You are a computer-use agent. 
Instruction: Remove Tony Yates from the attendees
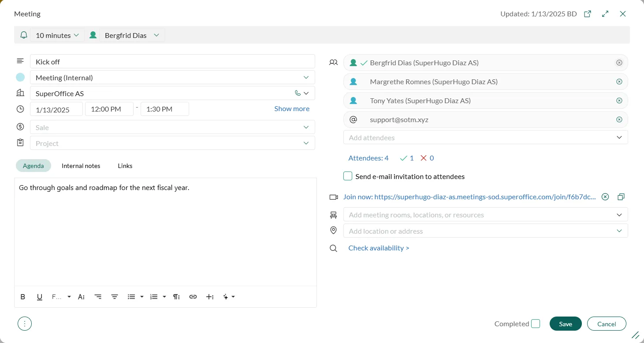pyautogui.click(x=619, y=101)
